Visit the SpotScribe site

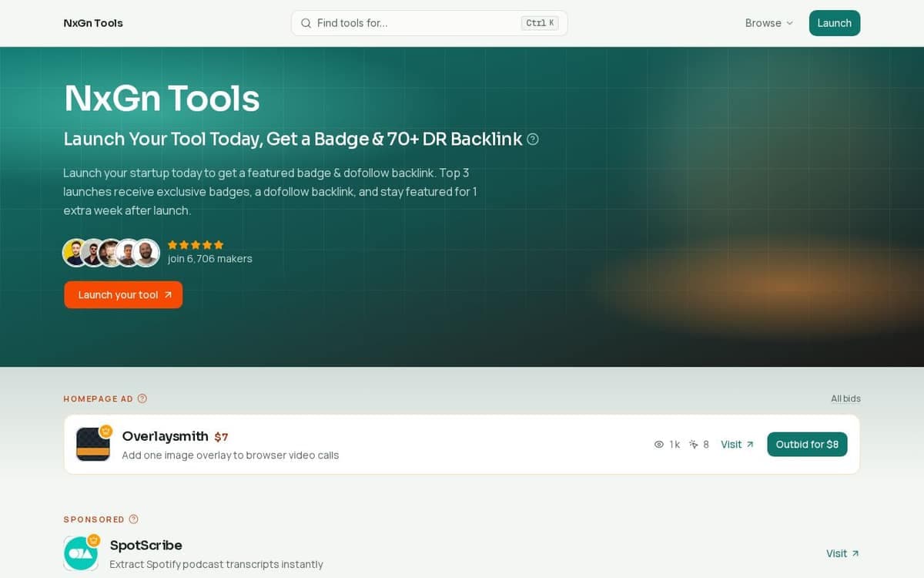click(x=843, y=553)
